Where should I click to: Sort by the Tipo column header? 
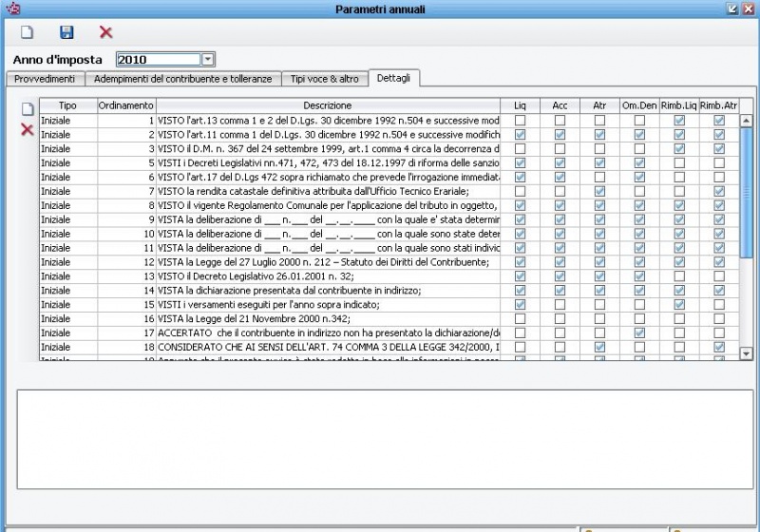click(67, 105)
